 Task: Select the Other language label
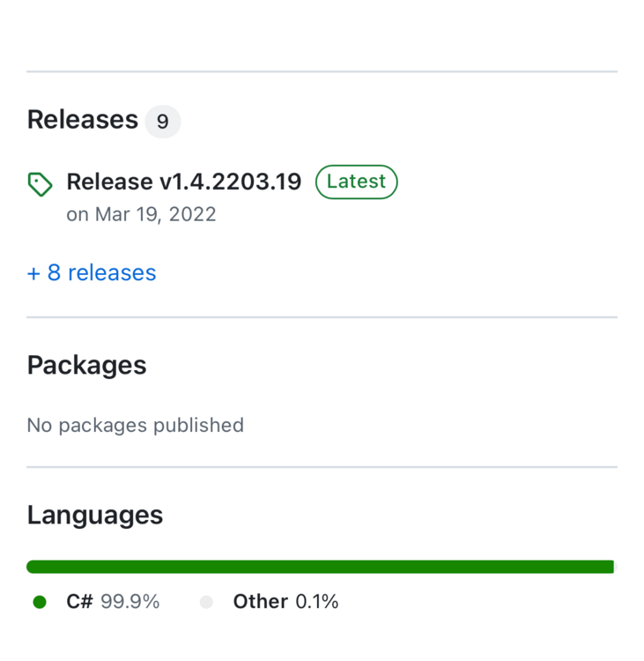[x=260, y=602]
